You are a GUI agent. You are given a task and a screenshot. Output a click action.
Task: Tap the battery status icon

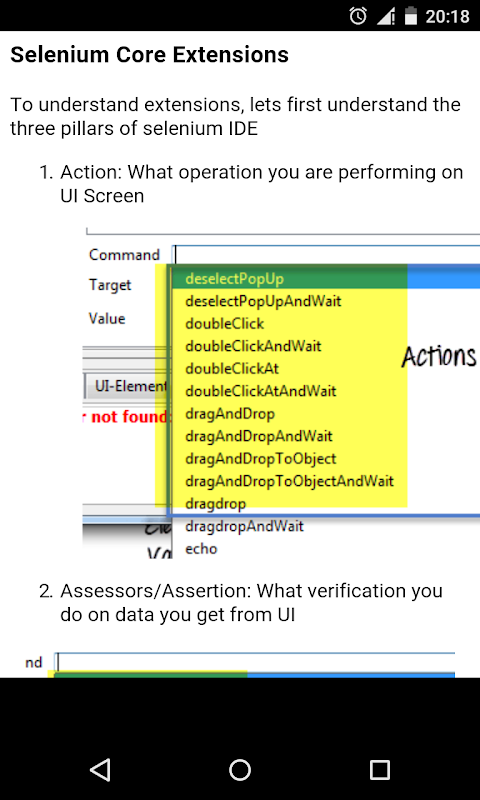point(411,16)
